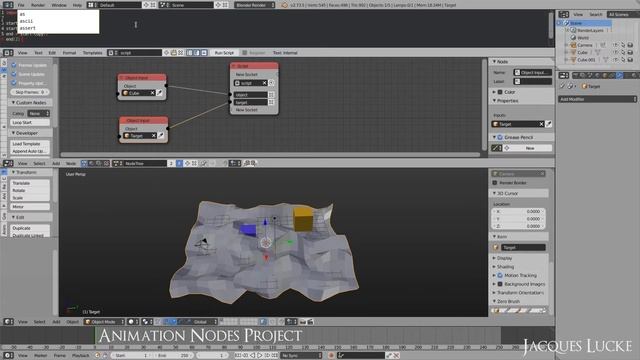Open All Scenes display mode dropdown

[623, 14]
